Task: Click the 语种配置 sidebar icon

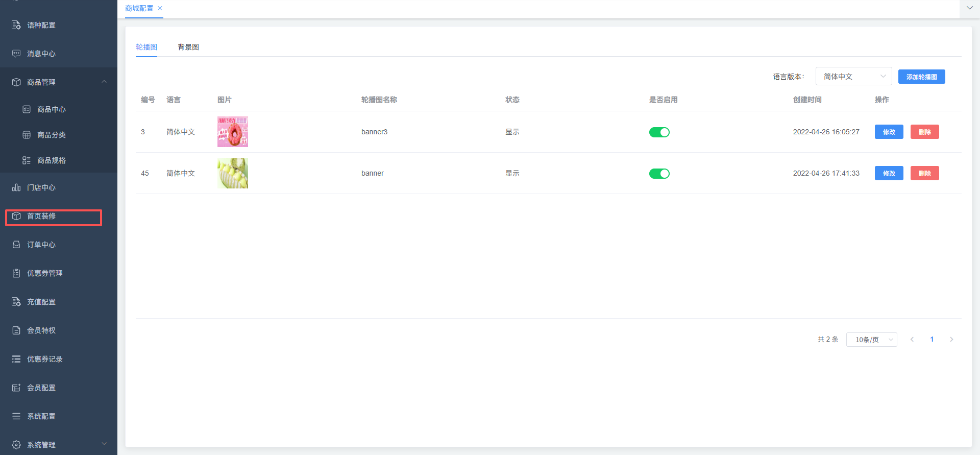Action: click(x=16, y=25)
